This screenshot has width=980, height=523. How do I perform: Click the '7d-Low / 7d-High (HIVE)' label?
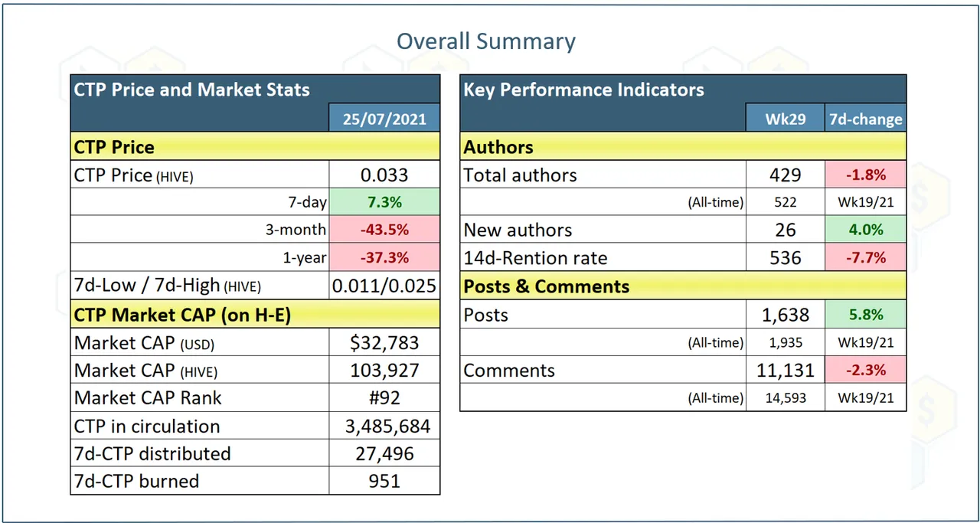coord(168,286)
